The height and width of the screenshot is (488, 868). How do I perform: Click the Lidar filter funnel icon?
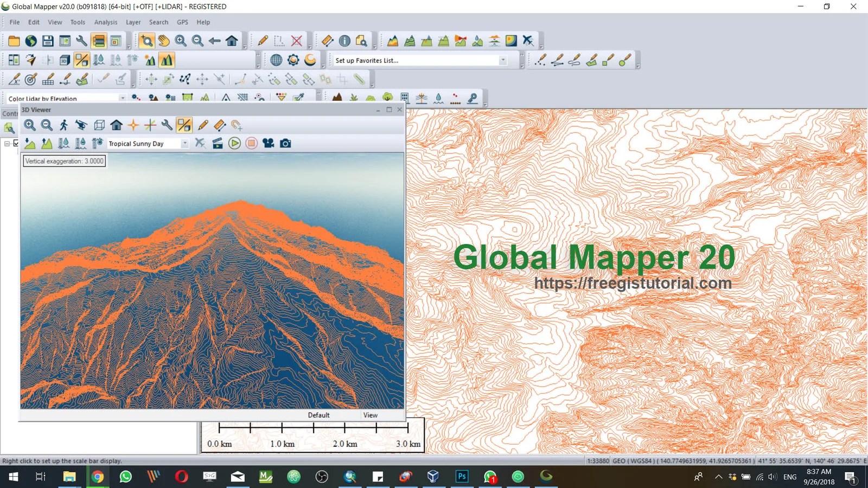tap(281, 97)
